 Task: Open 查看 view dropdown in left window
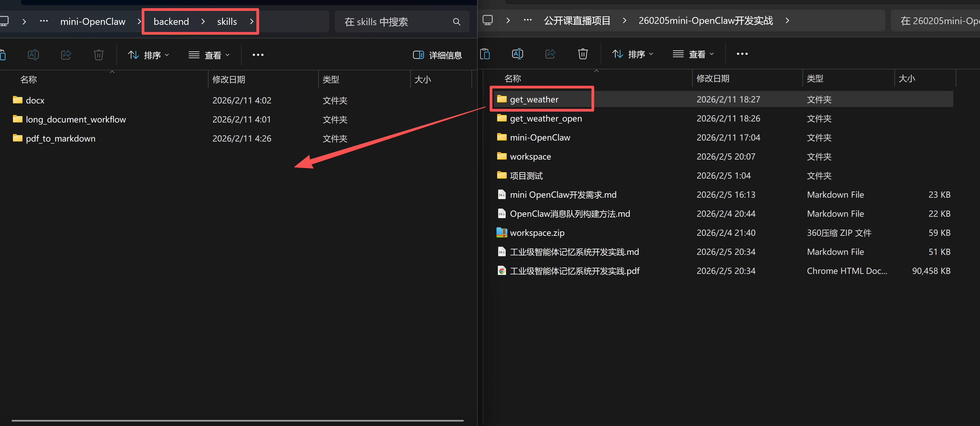[209, 55]
